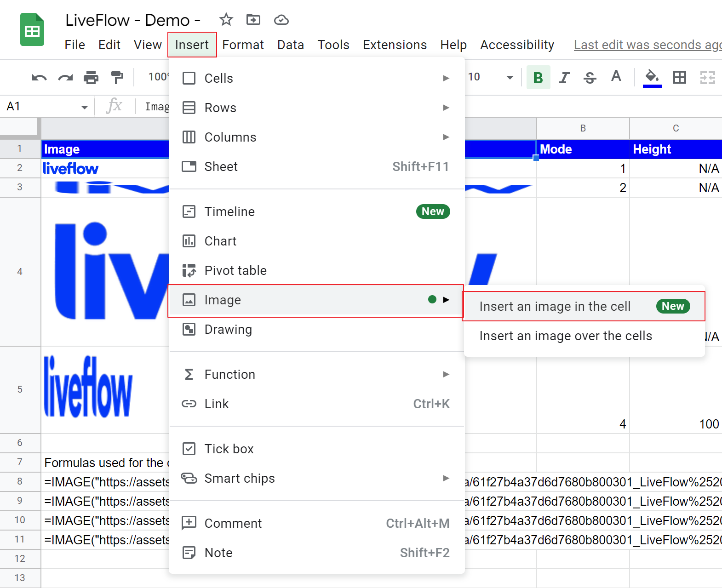Open the Tools menu
Viewport: 722px width, 588px height.
click(x=333, y=45)
